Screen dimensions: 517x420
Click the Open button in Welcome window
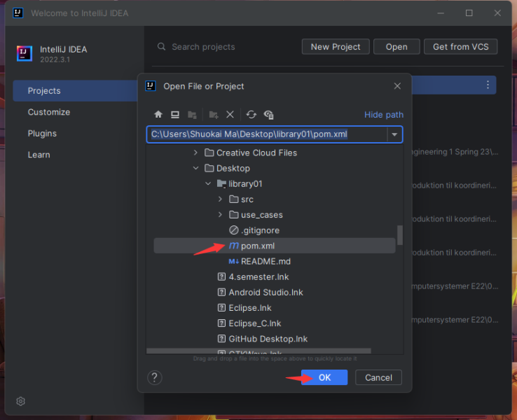point(397,46)
